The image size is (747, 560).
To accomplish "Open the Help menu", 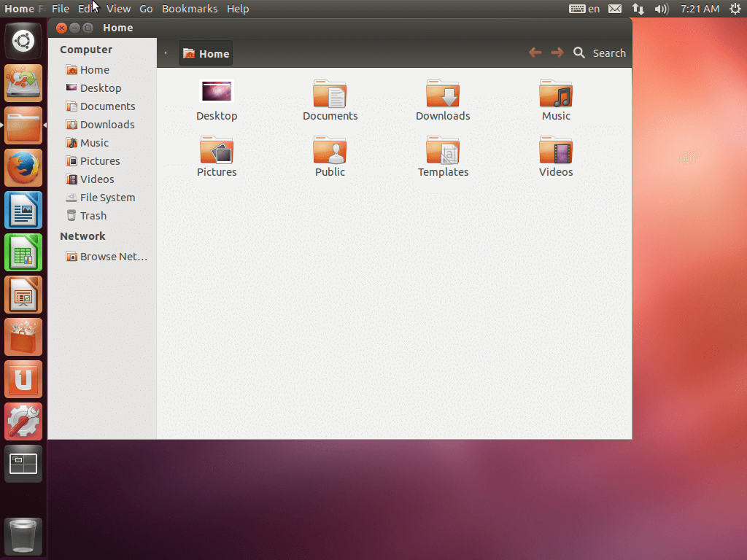I will [x=238, y=9].
